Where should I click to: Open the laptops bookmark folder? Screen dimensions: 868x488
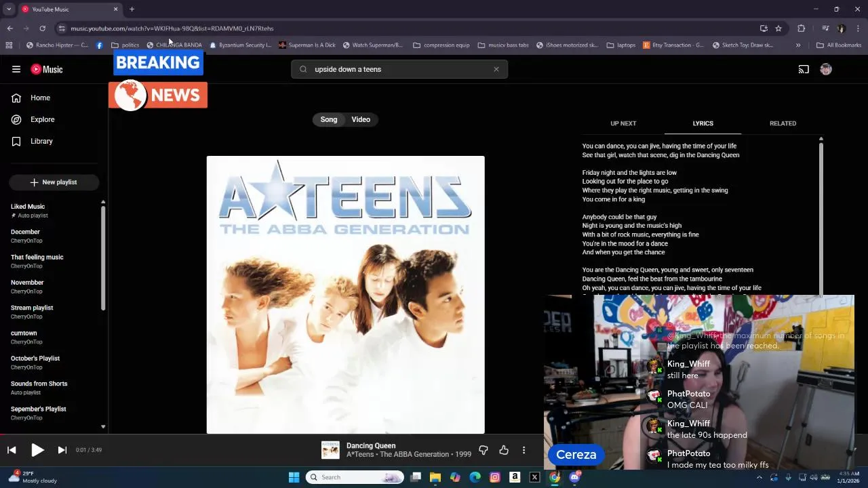620,45
